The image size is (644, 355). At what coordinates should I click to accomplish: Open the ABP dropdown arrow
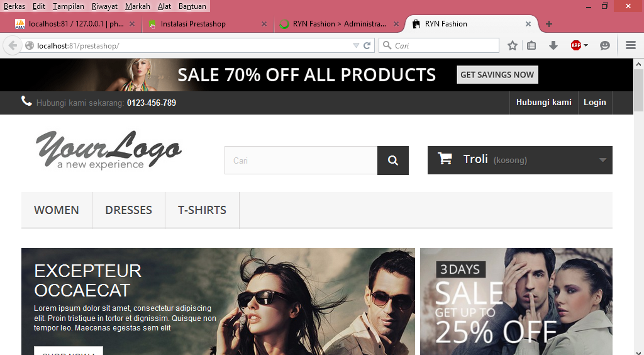[586, 45]
